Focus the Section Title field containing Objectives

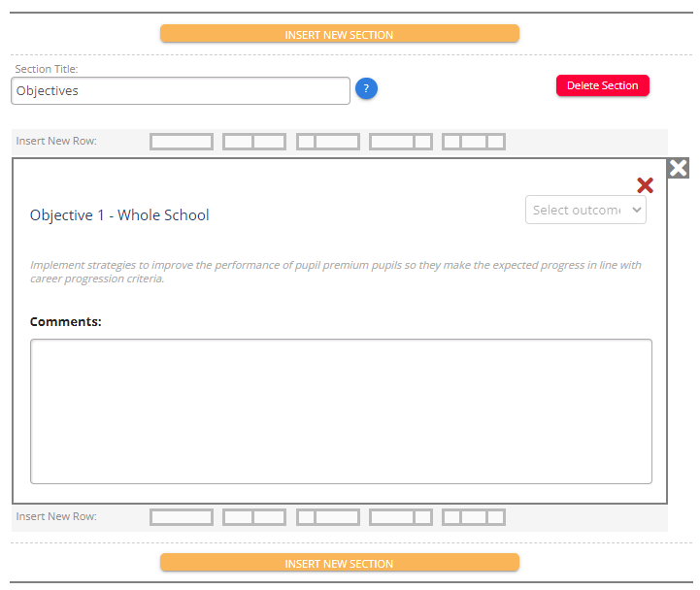coord(181,90)
